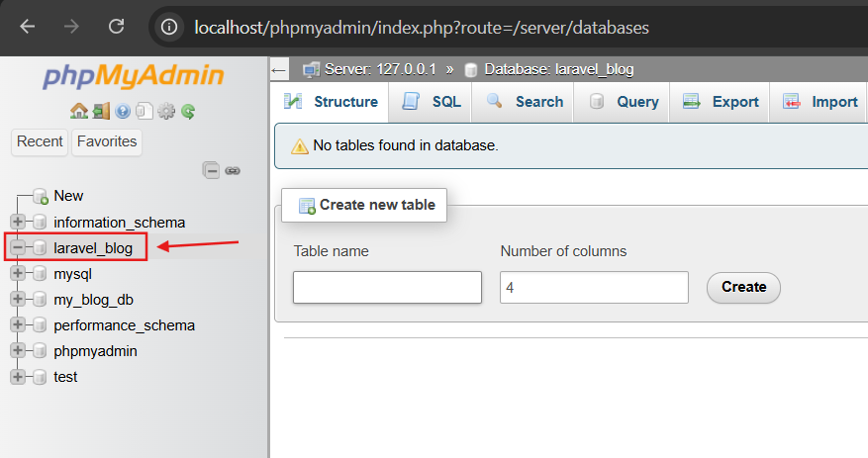Click browser back arrow
Viewport: 868px width, 458px height.
(x=28, y=27)
